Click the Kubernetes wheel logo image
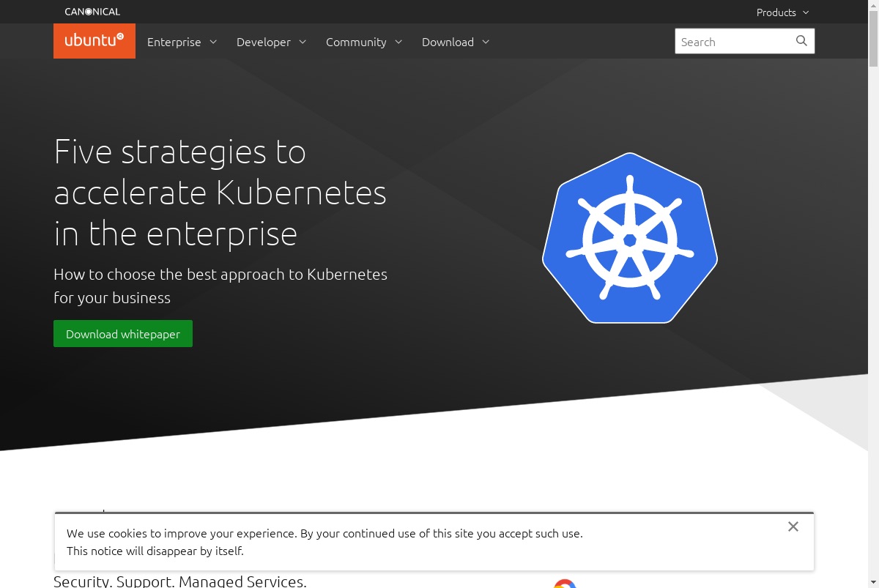 tap(630, 238)
